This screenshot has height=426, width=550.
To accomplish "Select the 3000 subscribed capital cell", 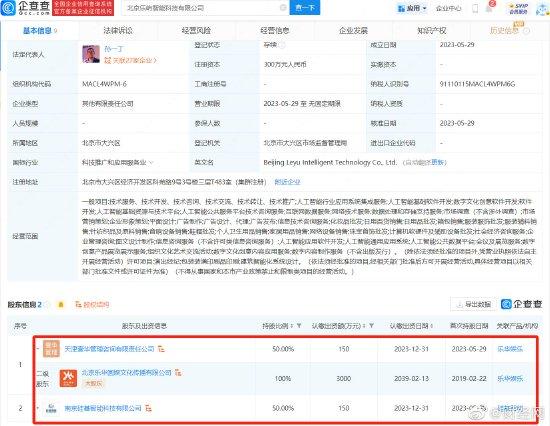I will click(x=344, y=378).
